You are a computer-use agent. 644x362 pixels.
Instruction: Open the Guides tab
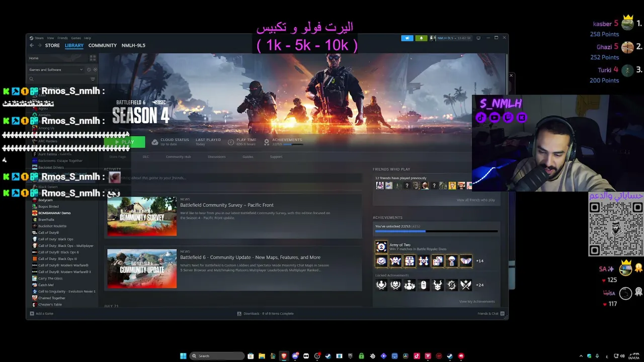click(x=248, y=157)
